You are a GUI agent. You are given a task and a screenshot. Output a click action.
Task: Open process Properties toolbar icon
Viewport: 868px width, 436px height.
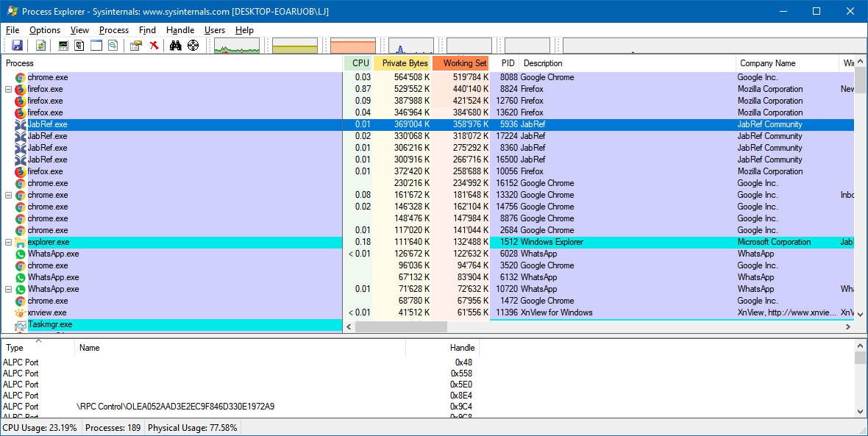[x=135, y=46]
